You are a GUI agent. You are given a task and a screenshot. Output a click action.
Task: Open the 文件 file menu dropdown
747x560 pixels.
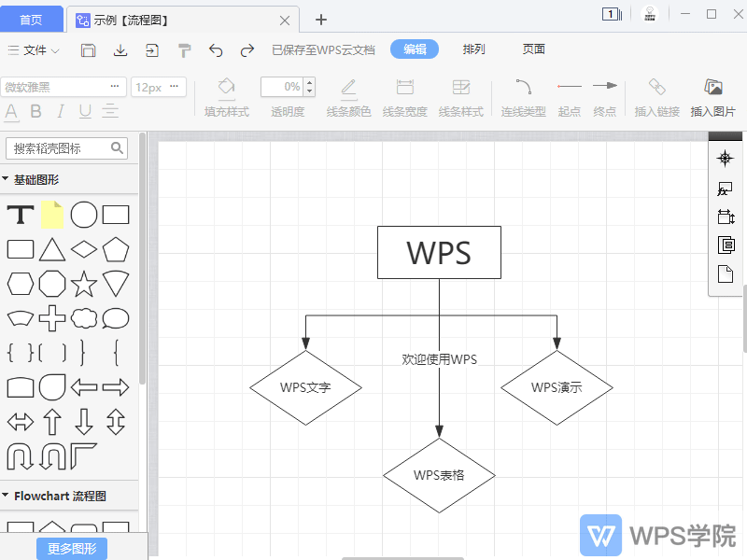coord(34,50)
